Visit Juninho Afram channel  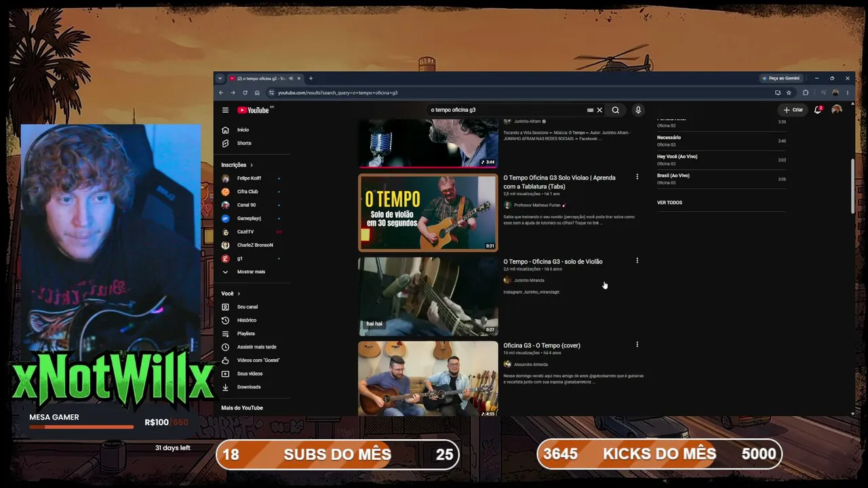tap(527, 121)
